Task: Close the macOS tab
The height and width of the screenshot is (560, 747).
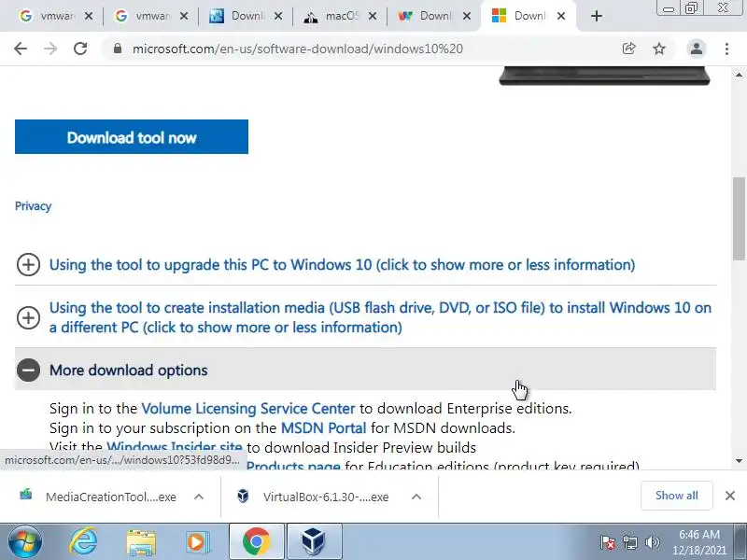Action: (x=373, y=16)
